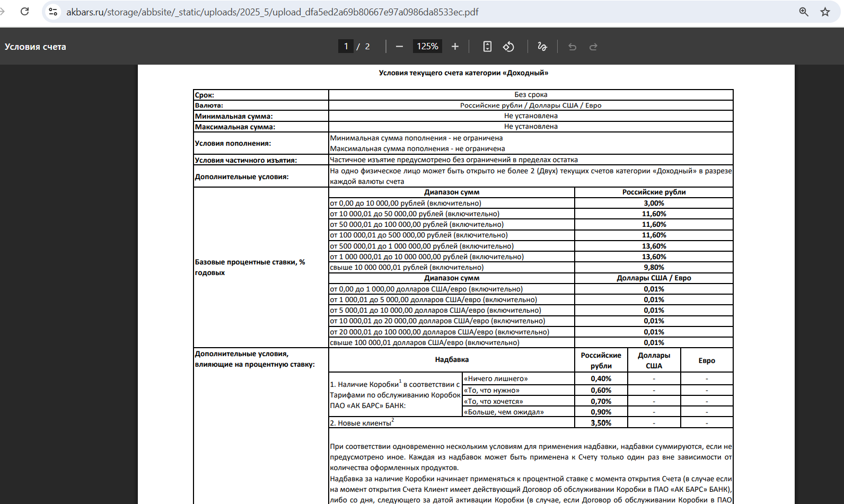Click 'Российские рубли' header above 3,00%

coord(654,192)
